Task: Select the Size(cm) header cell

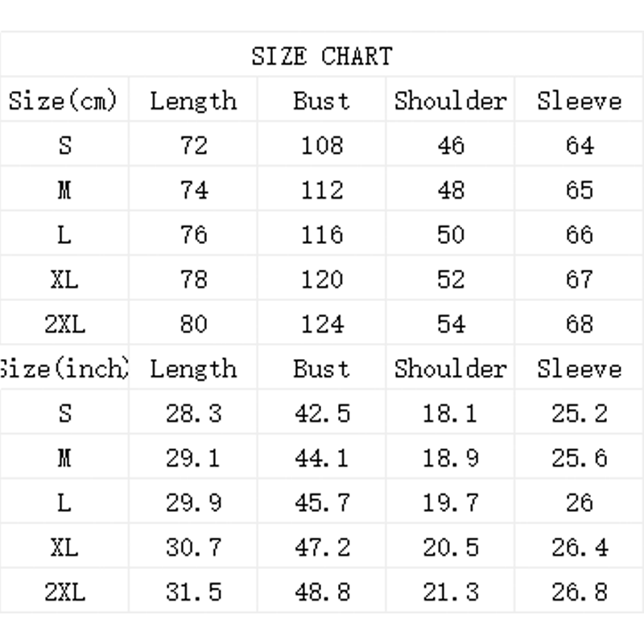Action: pyautogui.click(x=64, y=101)
